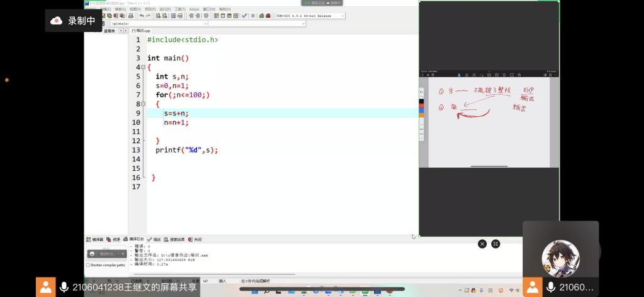This screenshot has width=644, height=297.
Task: Click the round anime avatar thumbnail
Action: [x=560, y=257]
